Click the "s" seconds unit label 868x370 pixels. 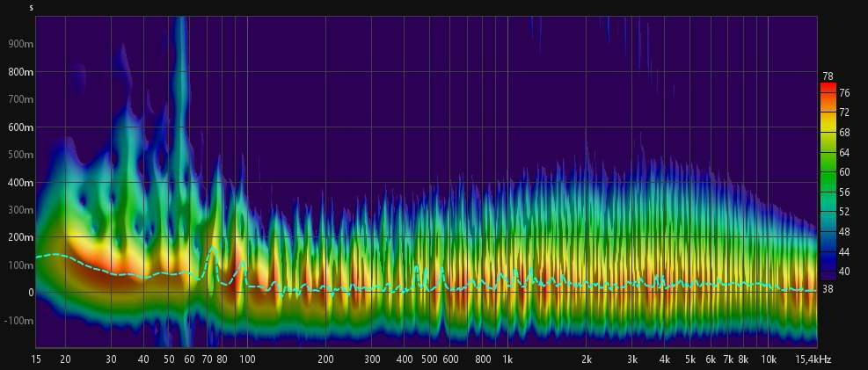[x=31, y=8]
